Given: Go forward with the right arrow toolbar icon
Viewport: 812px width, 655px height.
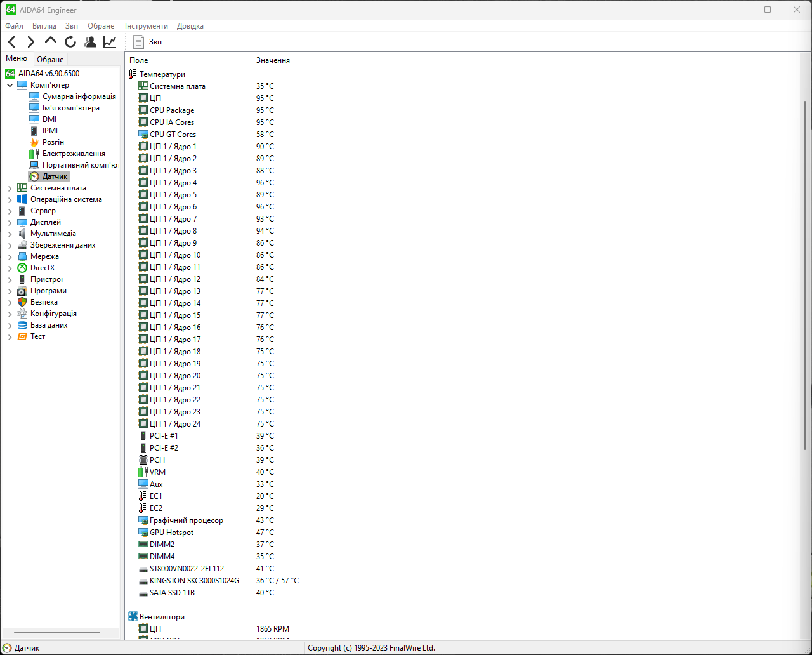Looking at the screenshot, I should (30, 42).
